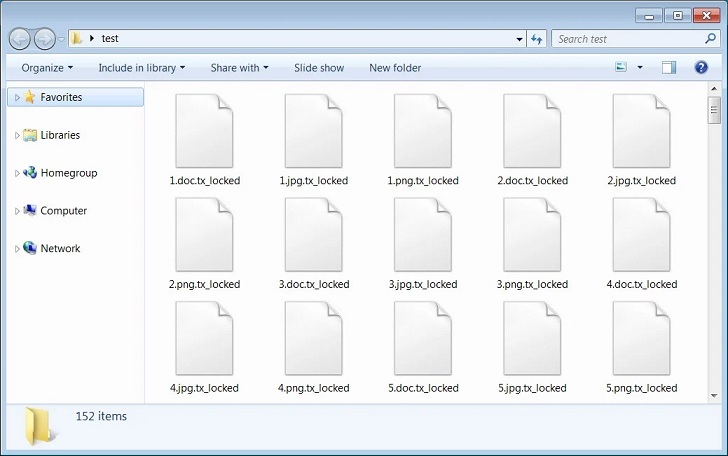Viewport: 728px width, 456px height.
Task: Select the test breadcrumb in address bar
Action: [110, 39]
